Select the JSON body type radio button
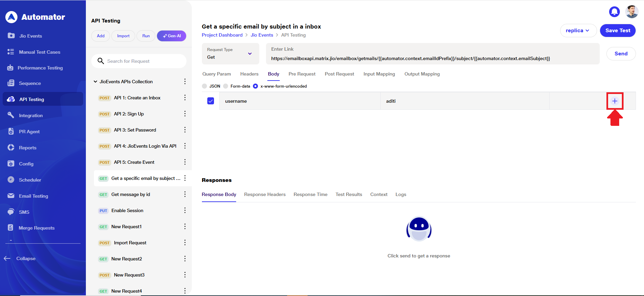 [x=205, y=86]
